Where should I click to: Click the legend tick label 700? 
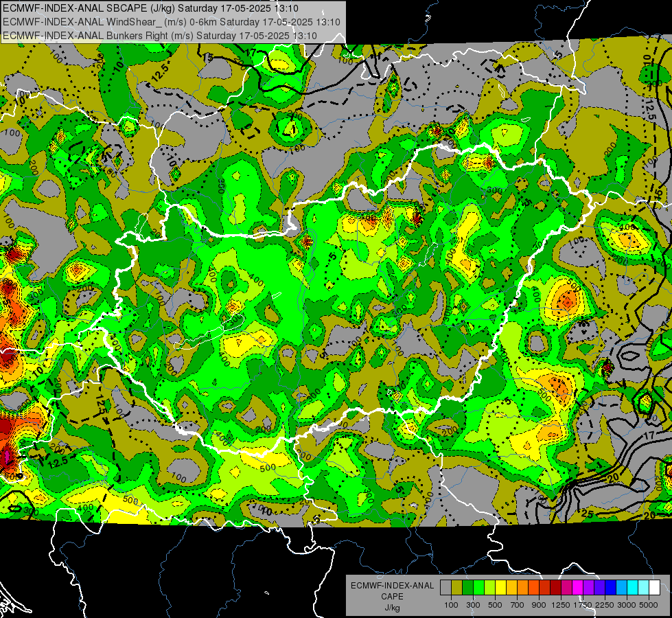(x=518, y=605)
